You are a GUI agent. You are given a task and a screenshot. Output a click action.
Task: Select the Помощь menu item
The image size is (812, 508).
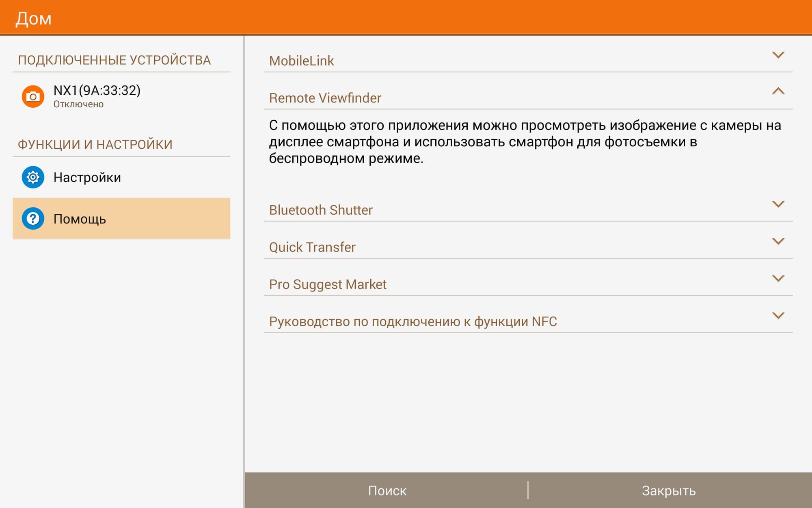(80, 219)
